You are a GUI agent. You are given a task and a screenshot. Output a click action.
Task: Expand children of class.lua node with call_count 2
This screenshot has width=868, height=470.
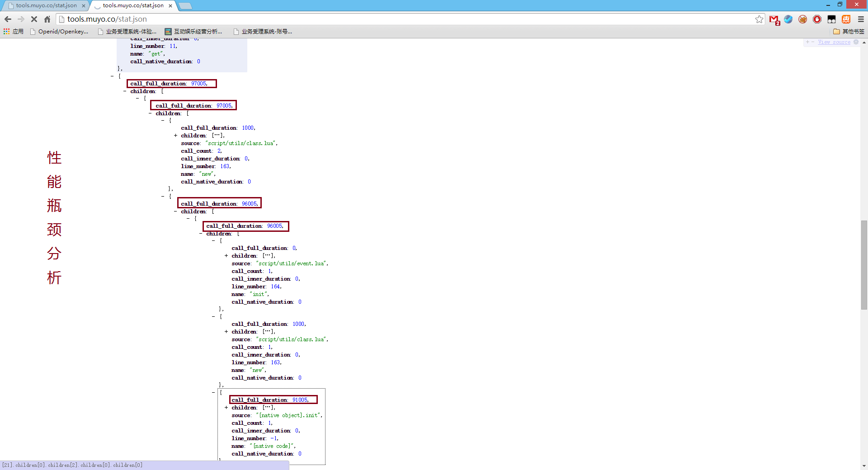click(x=175, y=136)
